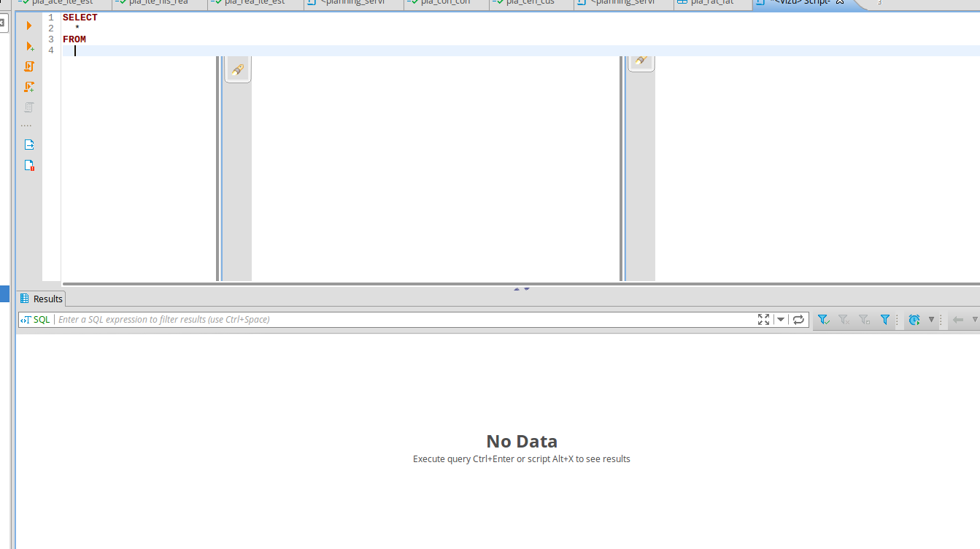Open the filter history dropdown next to maximize
This screenshot has height=549, width=980.
point(780,319)
